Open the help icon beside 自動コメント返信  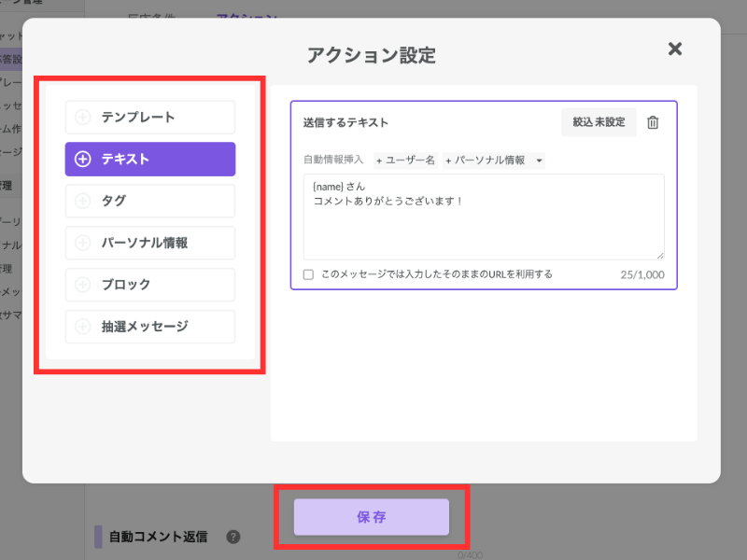[x=233, y=537]
